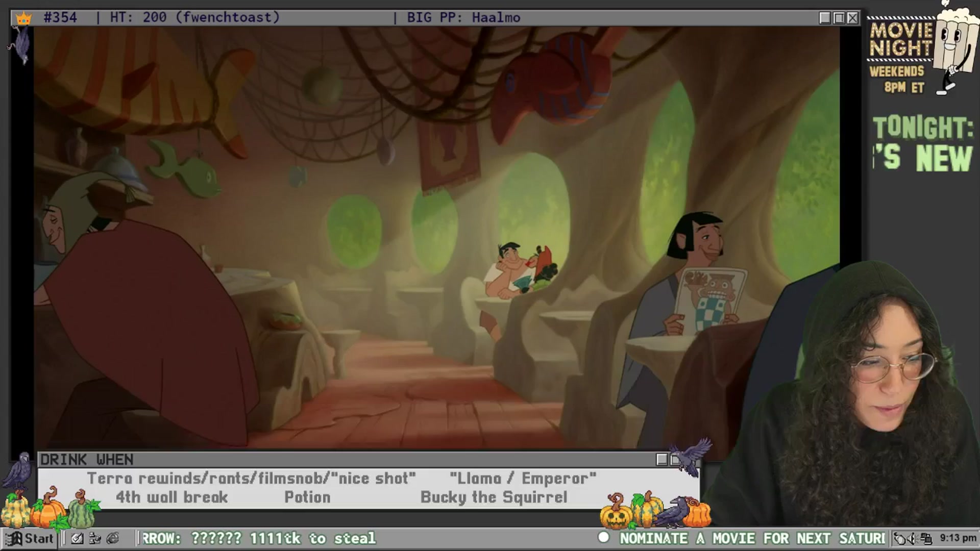Screen dimensions: 980x551
Task: Click the crown icon in title bar
Action: pos(23,19)
